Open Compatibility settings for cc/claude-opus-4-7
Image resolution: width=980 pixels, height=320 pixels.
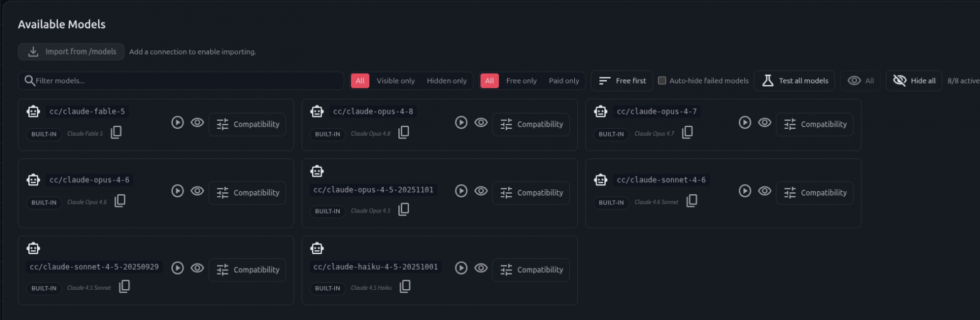[815, 124]
